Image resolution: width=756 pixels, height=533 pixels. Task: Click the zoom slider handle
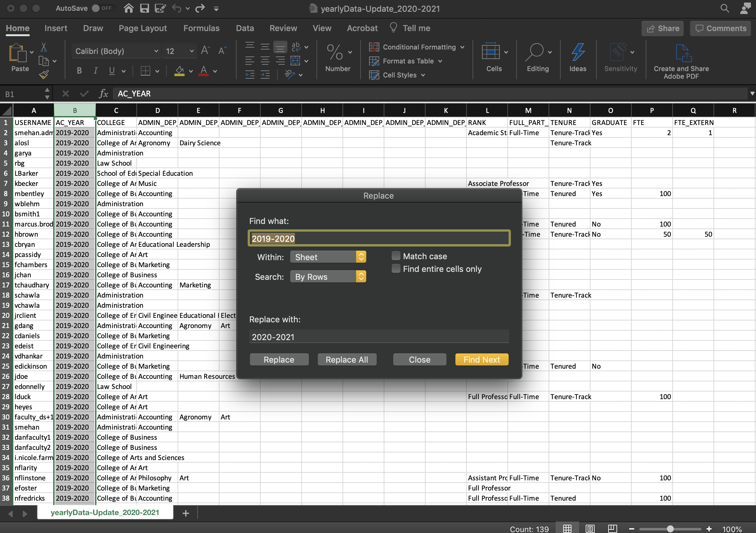670,529
